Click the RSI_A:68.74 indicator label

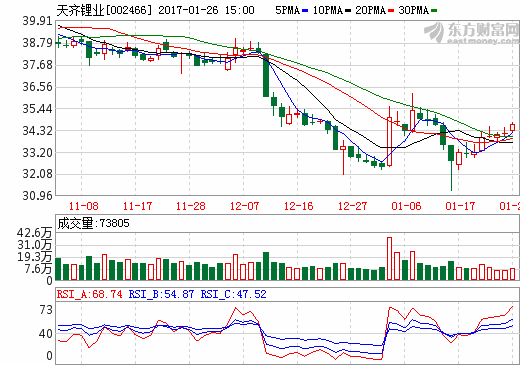point(90,294)
